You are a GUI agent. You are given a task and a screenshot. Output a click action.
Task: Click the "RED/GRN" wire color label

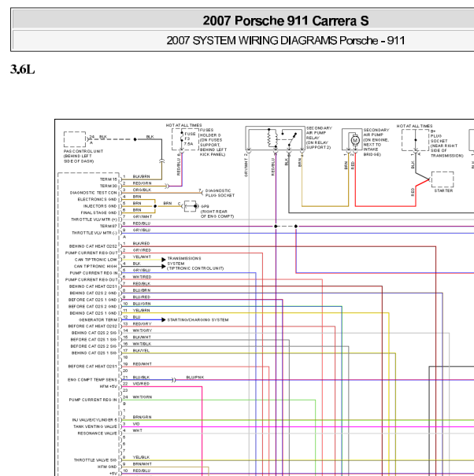(142, 183)
